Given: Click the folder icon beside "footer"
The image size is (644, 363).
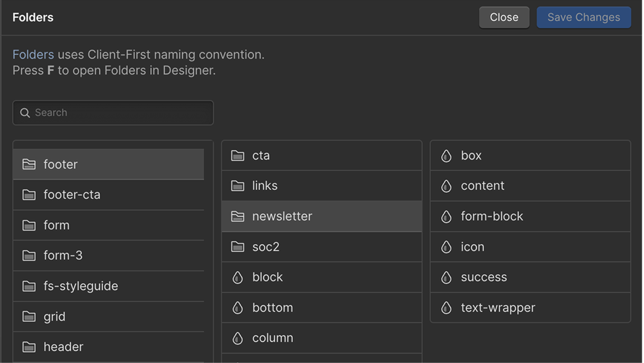Looking at the screenshot, I should 29,164.
